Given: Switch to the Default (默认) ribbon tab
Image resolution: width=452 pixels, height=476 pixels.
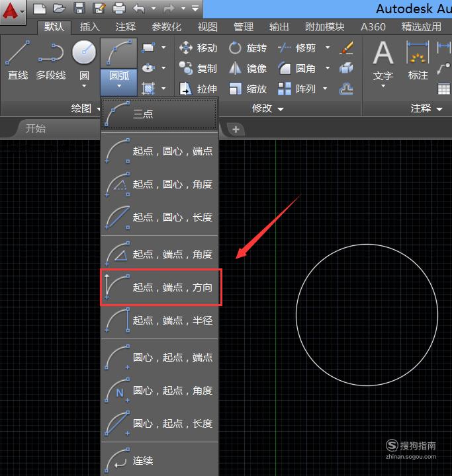Looking at the screenshot, I should coord(54,27).
